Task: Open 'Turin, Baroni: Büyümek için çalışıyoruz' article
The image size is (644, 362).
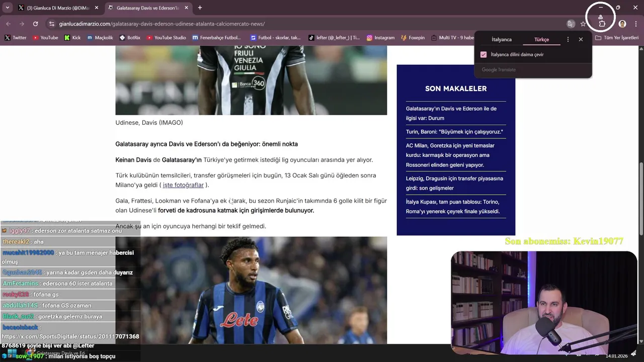Action: pyautogui.click(x=454, y=132)
